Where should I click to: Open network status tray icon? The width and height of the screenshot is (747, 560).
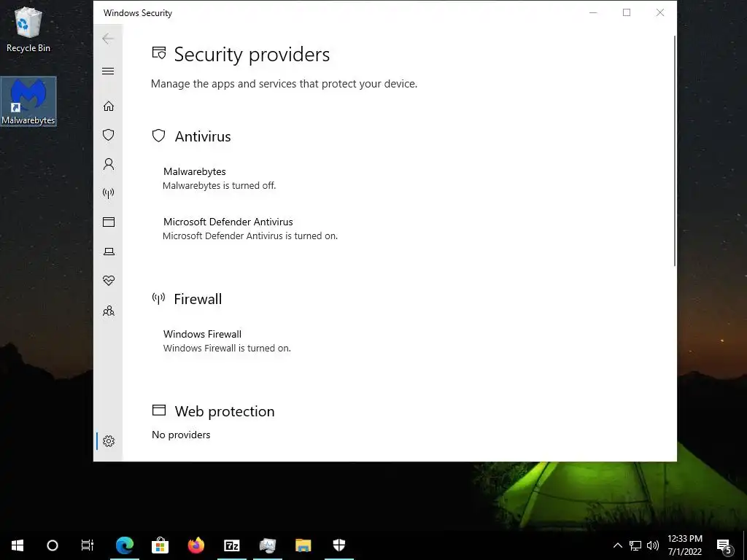click(635, 545)
